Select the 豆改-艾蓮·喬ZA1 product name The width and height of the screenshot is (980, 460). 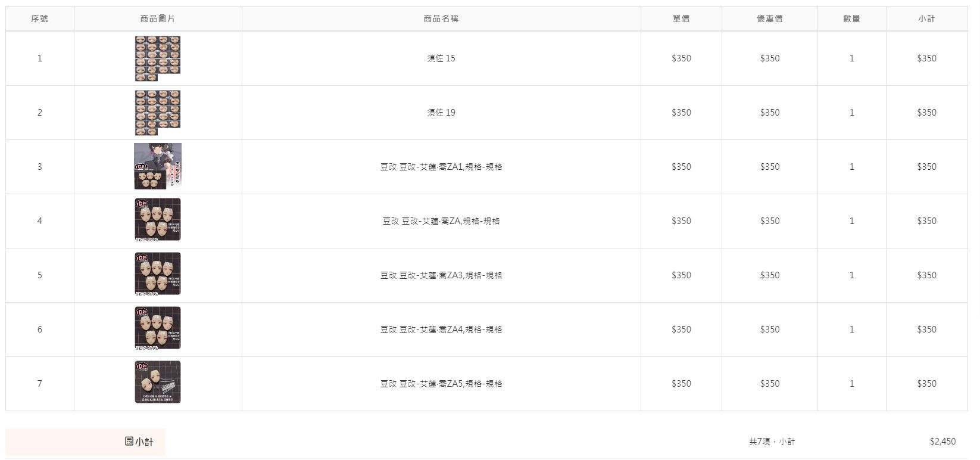(x=441, y=167)
